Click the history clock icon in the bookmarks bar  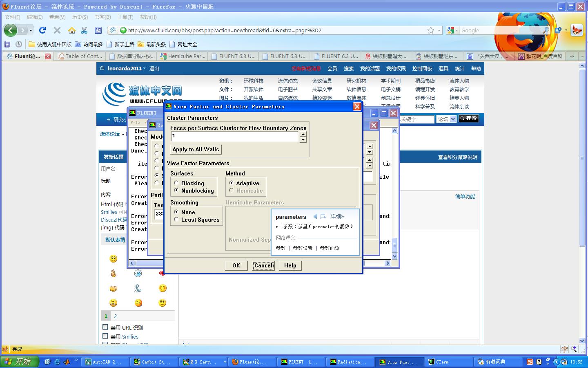[x=19, y=44]
